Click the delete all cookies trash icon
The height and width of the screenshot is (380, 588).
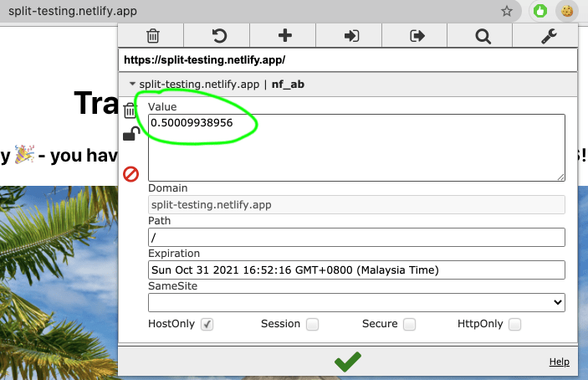pos(152,35)
